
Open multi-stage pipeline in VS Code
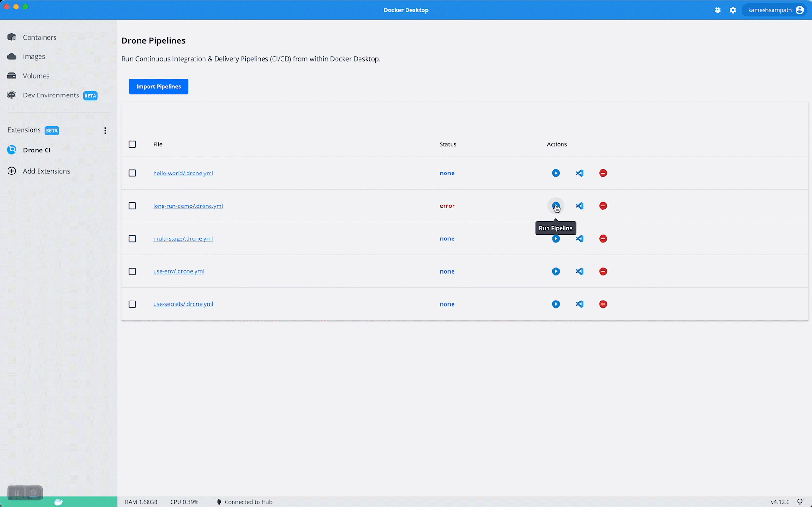coord(579,238)
